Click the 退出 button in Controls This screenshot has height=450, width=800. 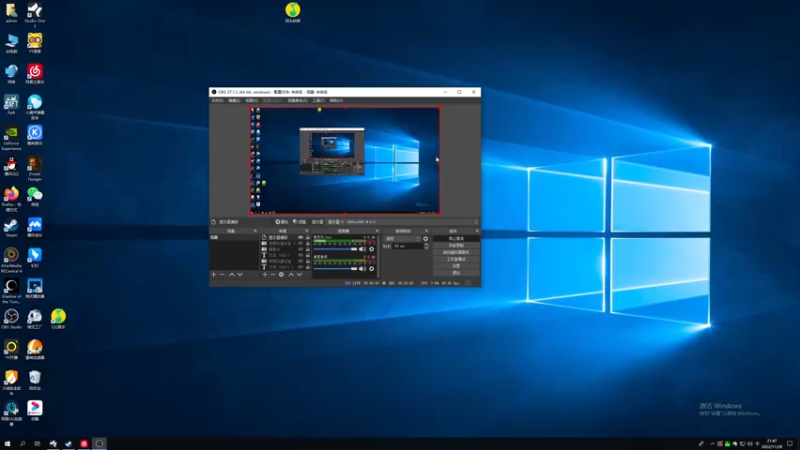(456, 273)
